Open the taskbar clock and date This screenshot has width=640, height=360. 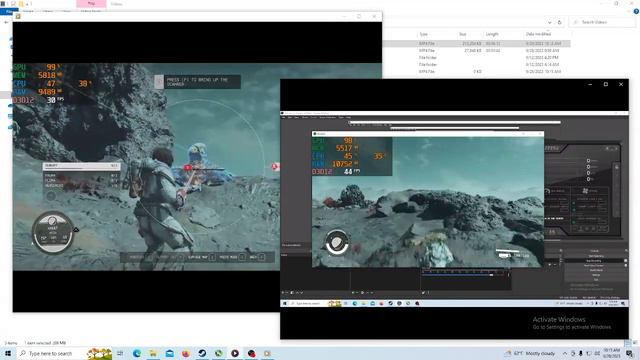pos(611,353)
